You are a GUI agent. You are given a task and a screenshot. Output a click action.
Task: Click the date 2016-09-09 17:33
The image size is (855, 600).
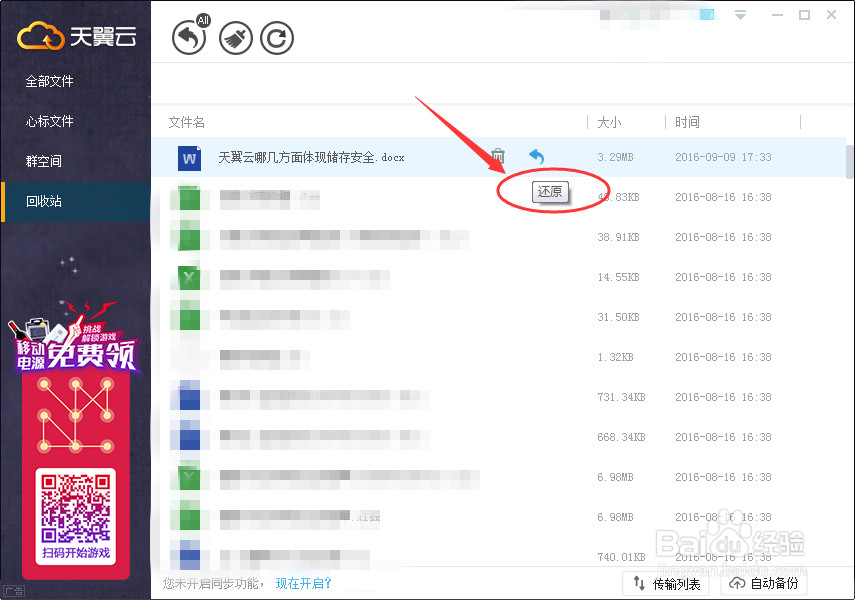tap(723, 157)
